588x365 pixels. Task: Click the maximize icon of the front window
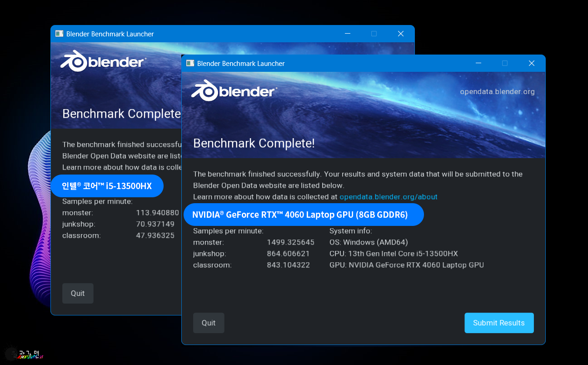[505, 63]
